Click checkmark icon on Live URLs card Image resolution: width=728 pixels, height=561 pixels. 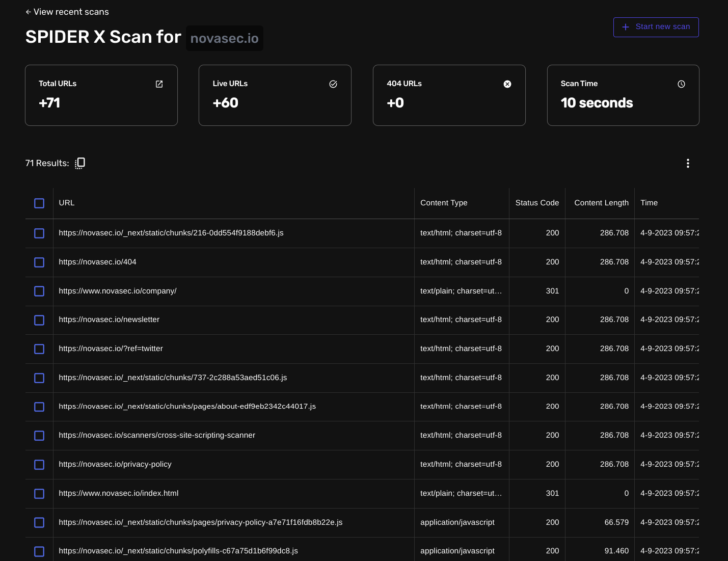pyautogui.click(x=333, y=84)
